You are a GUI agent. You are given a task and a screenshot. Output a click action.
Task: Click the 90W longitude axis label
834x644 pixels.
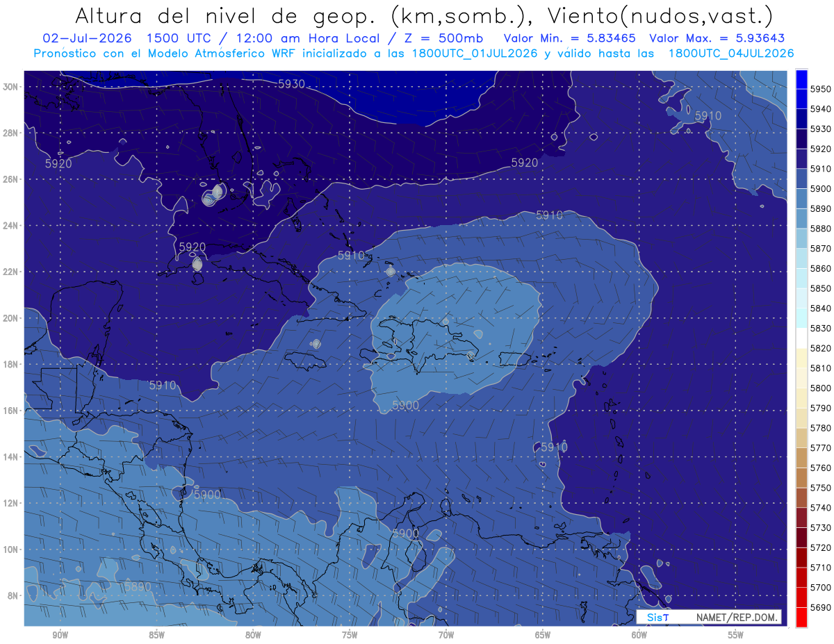tap(60, 635)
